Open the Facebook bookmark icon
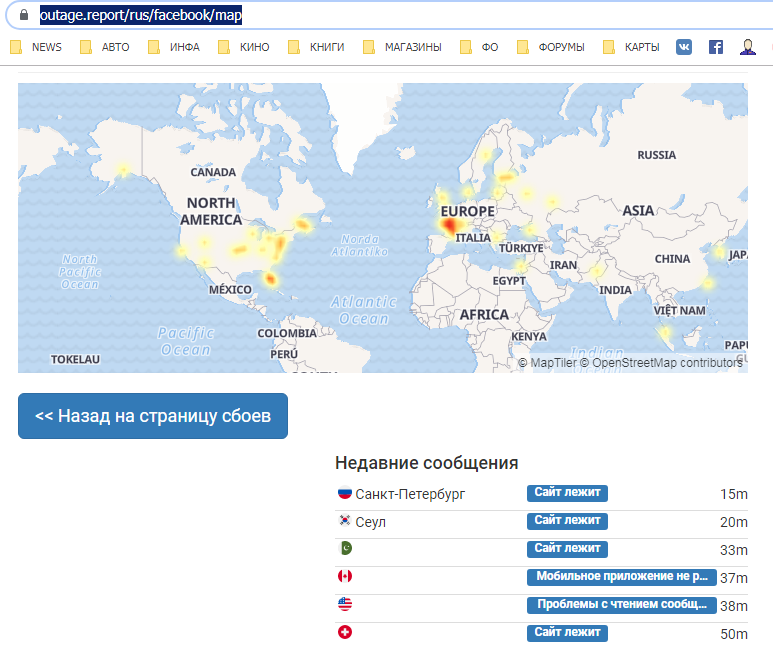The width and height of the screenshot is (773, 669). coord(716,47)
